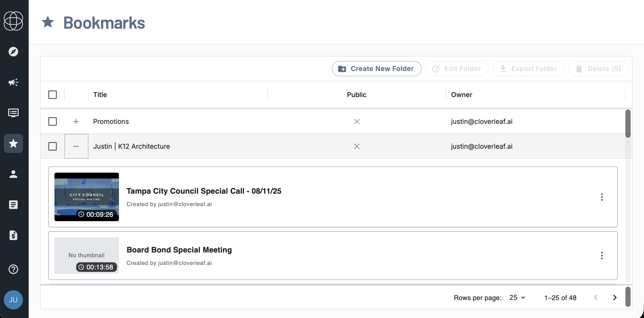
Task: Check the Promotions folder checkbox
Action: (53, 122)
